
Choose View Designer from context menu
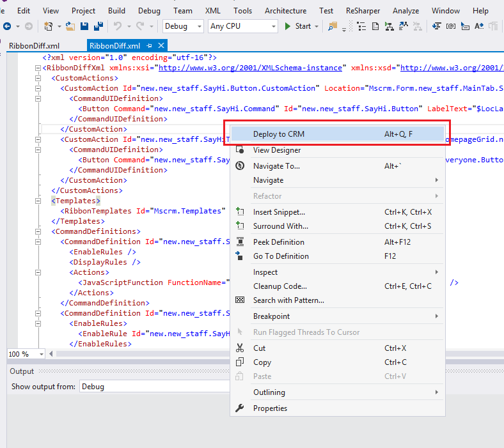point(276,150)
